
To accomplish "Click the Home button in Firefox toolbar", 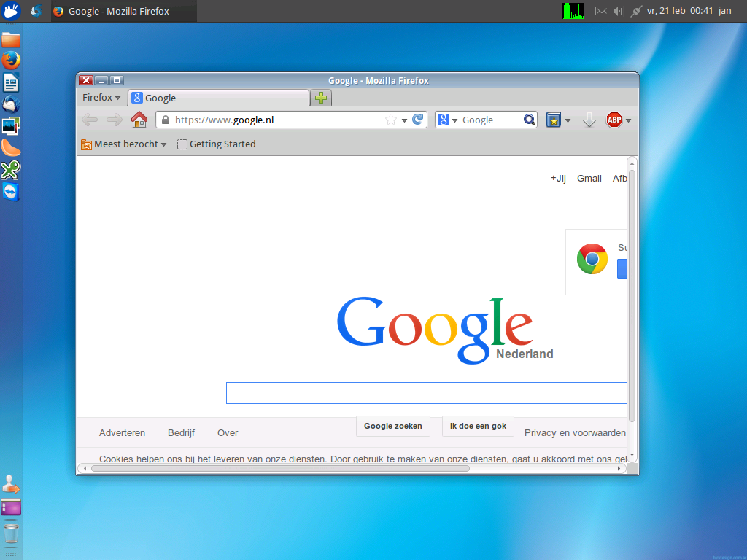I will (139, 120).
